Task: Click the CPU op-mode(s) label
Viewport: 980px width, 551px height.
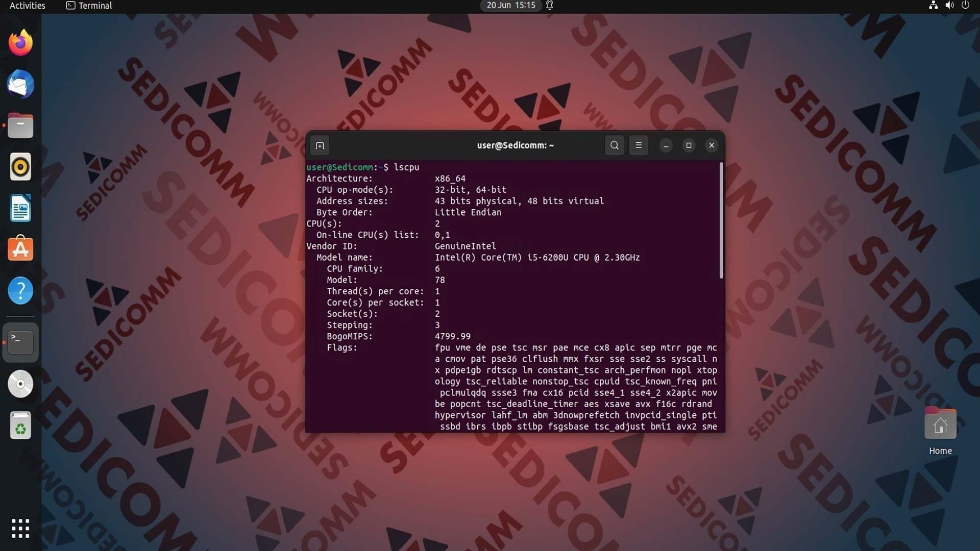Action: 355,190
